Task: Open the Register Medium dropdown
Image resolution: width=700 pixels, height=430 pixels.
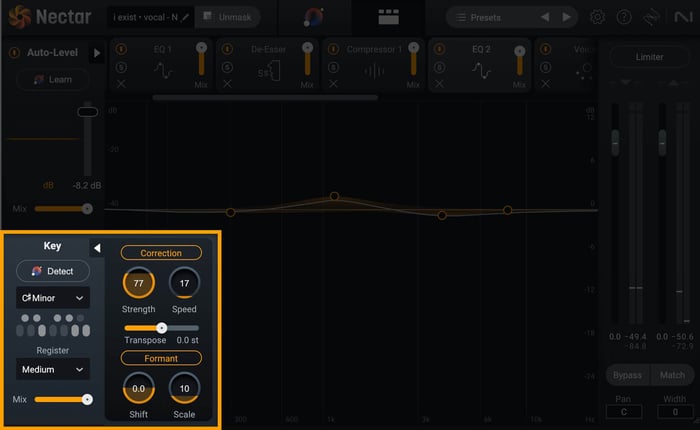Action: pos(53,369)
